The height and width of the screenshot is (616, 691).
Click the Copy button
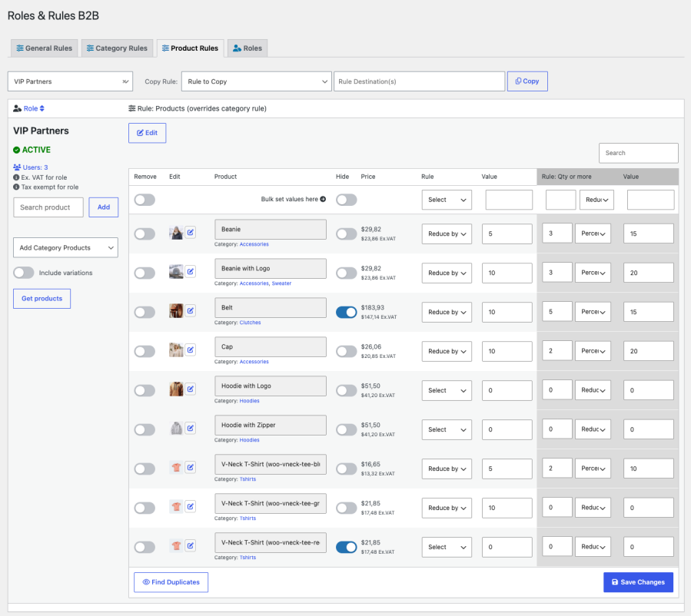527,81
